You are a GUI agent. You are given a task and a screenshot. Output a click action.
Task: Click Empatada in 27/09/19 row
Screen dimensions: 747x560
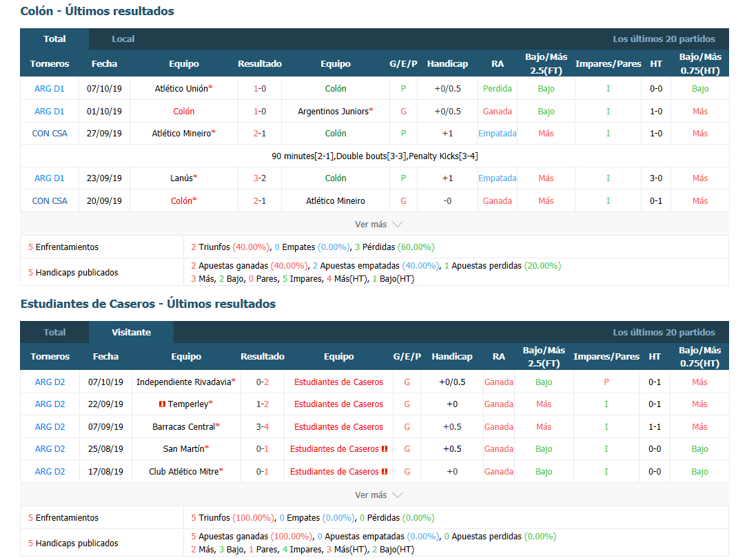[498, 134]
